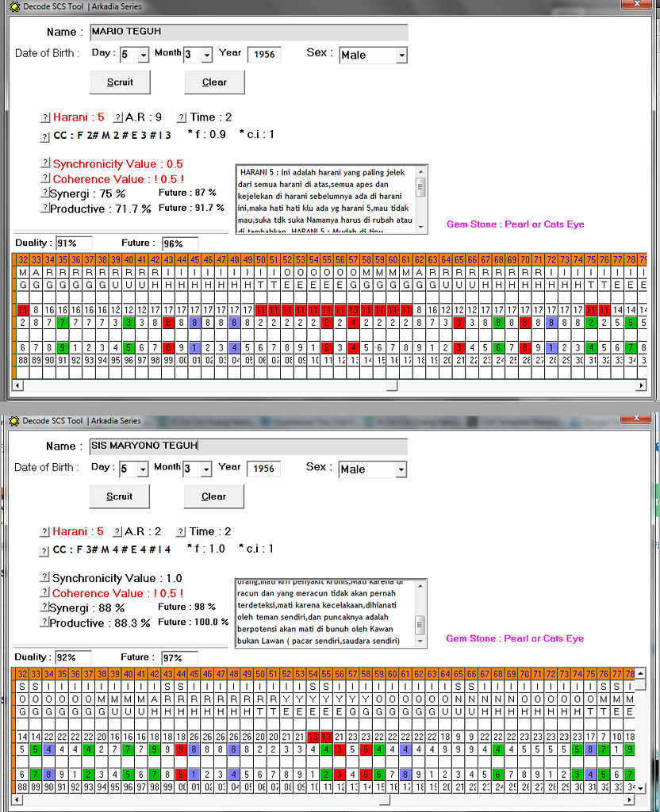
Task: Open the Day dropdown in the MARIO TEGUH window
Action: (x=143, y=55)
